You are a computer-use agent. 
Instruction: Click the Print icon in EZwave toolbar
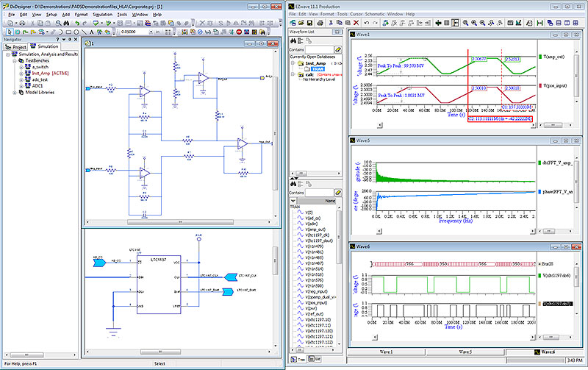pyautogui.click(x=318, y=23)
